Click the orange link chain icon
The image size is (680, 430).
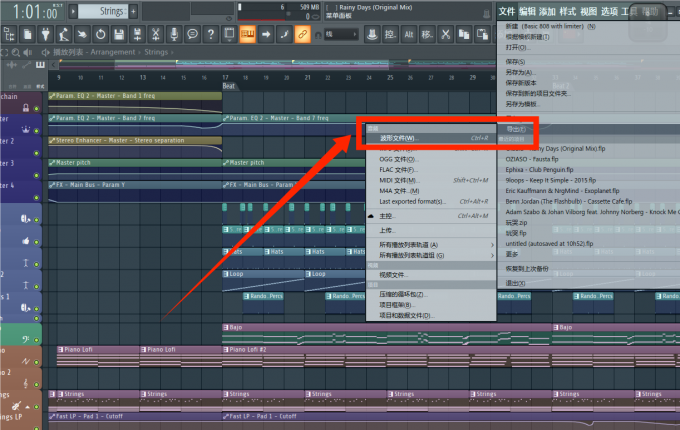(x=302, y=34)
